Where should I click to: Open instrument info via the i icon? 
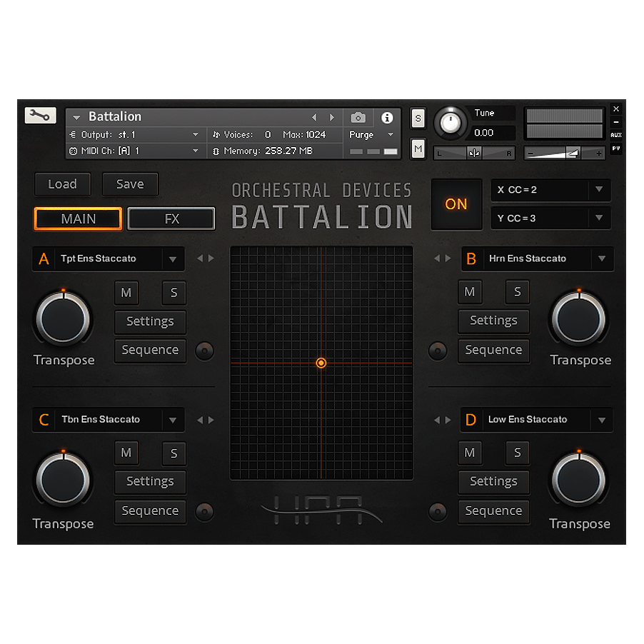tap(387, 118)
